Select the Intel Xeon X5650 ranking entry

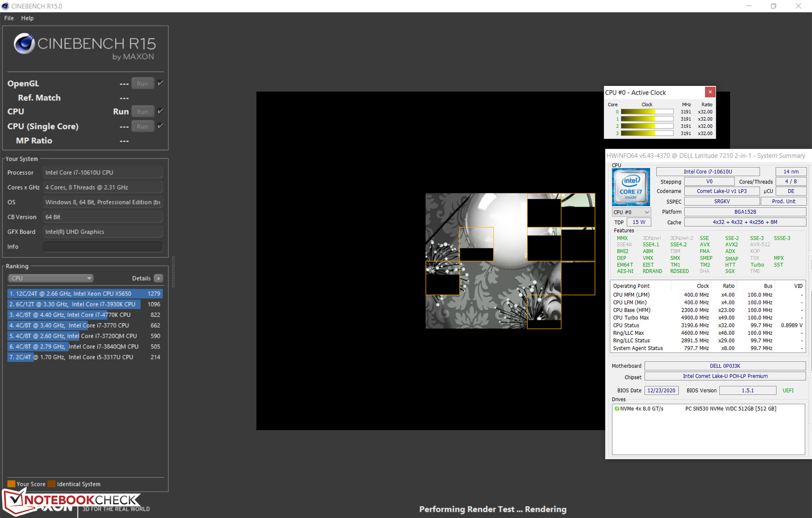click(x=85, y=294)
